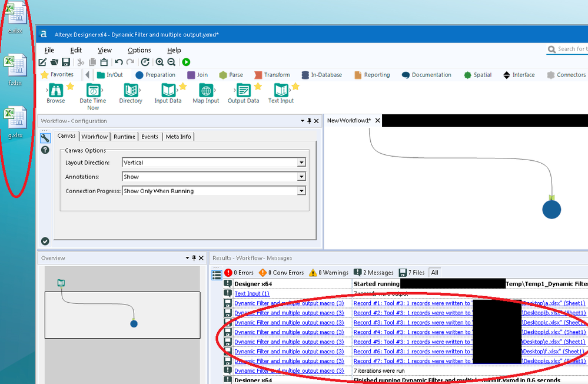
Task: Open the Text Input (1) link in Results
Action: (252, 293)
